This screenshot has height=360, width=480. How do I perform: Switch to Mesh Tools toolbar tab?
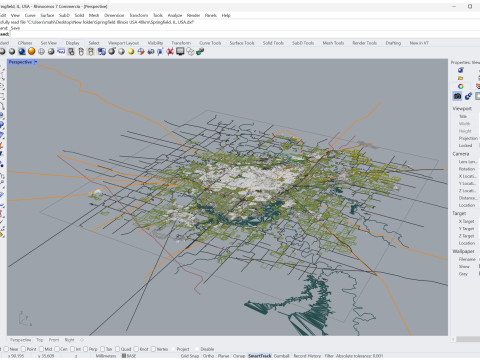(333, 43)
